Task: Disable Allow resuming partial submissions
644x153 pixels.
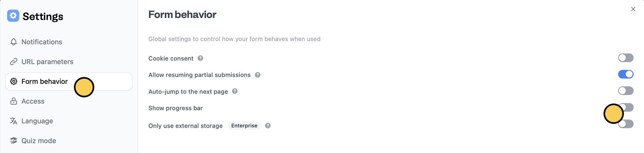Action: (x=625, y=74)
